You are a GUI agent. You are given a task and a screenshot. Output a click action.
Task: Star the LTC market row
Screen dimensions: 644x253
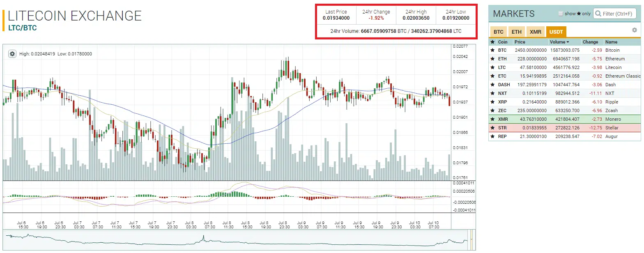492,67
